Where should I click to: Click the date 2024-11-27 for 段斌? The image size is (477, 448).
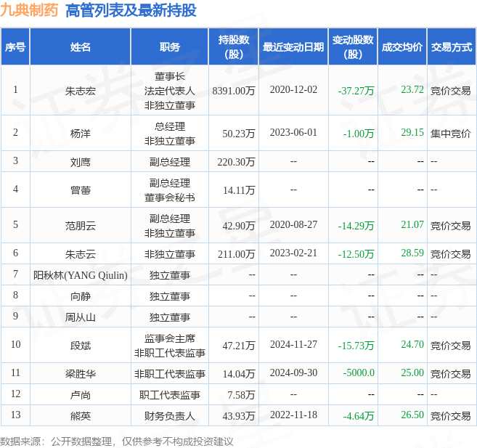(x=293, y=345)
